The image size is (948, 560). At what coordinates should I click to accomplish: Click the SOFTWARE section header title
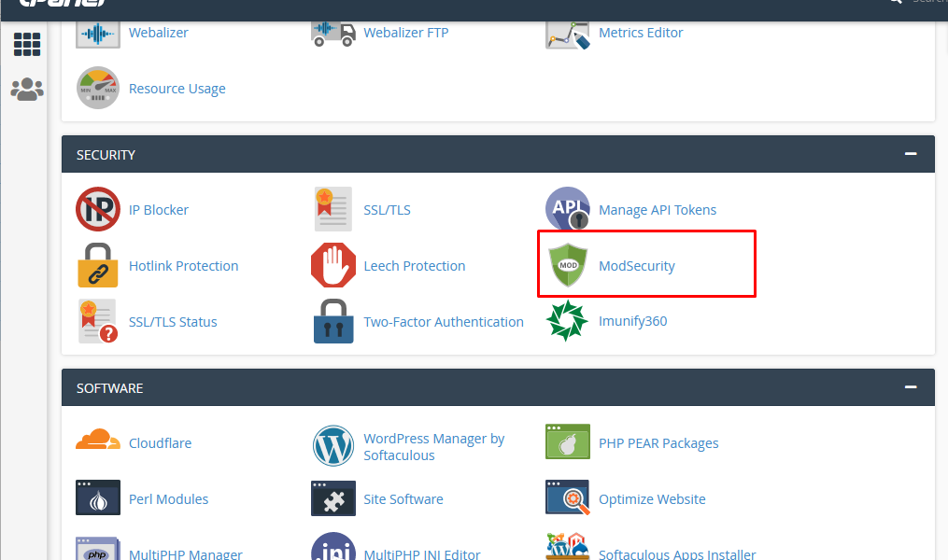(109, 388)
